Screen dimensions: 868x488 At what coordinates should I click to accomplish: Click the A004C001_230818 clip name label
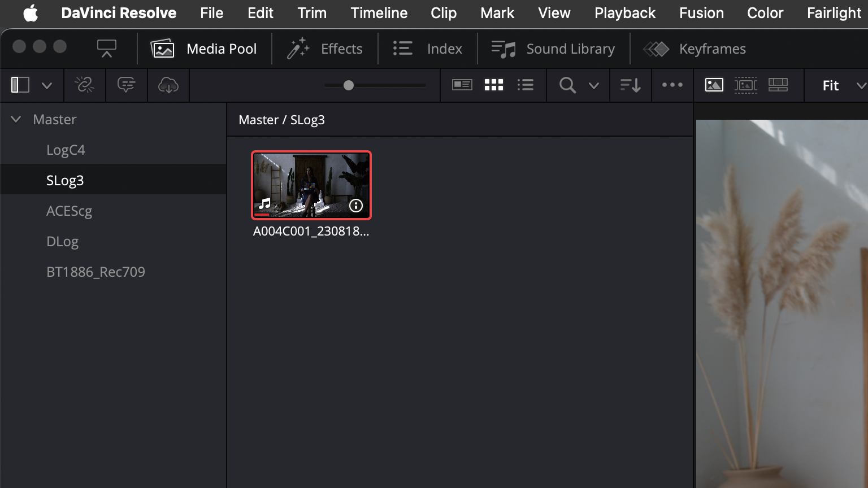click(x=311, y=231)
